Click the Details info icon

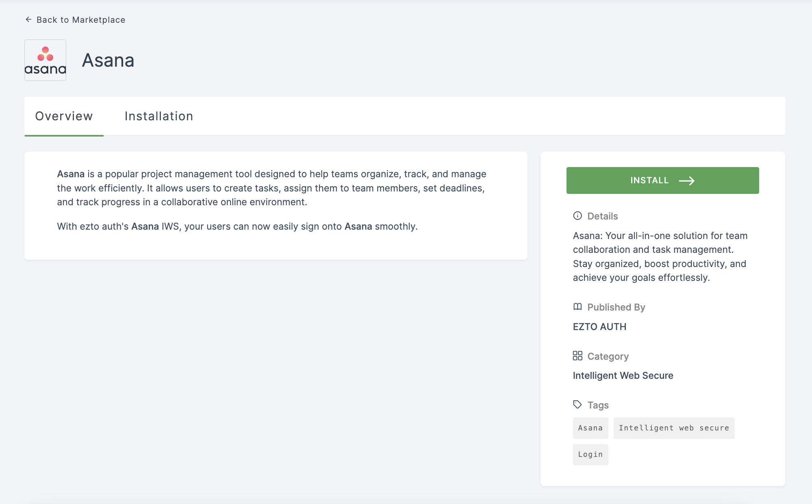coord(578,216)
